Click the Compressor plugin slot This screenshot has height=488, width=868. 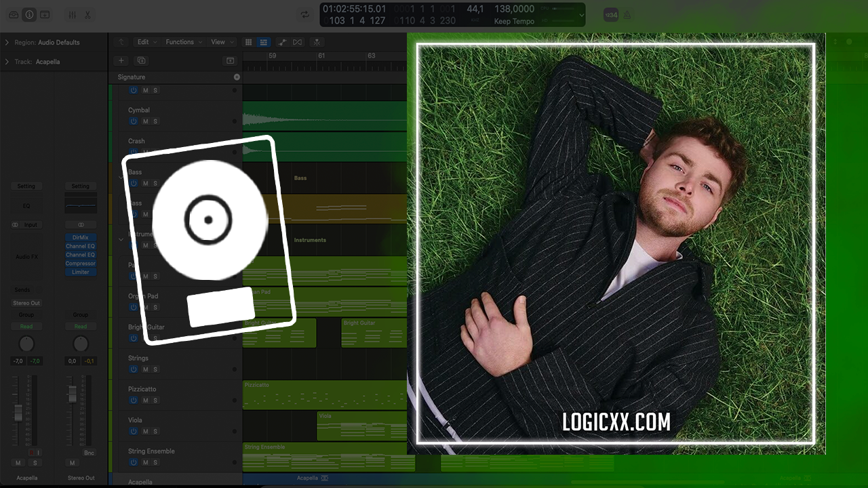pyautogui.click(x=81, y=264)
